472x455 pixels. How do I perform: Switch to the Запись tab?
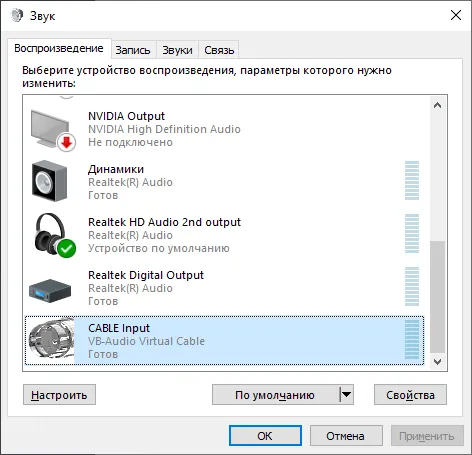(x=133, y=50)
